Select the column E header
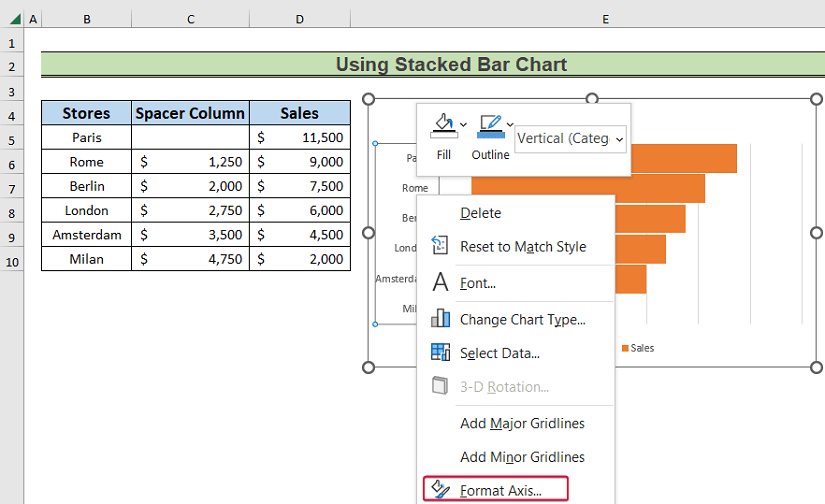The height and width of the screenshot is (504, 825). tap(606, 19)
